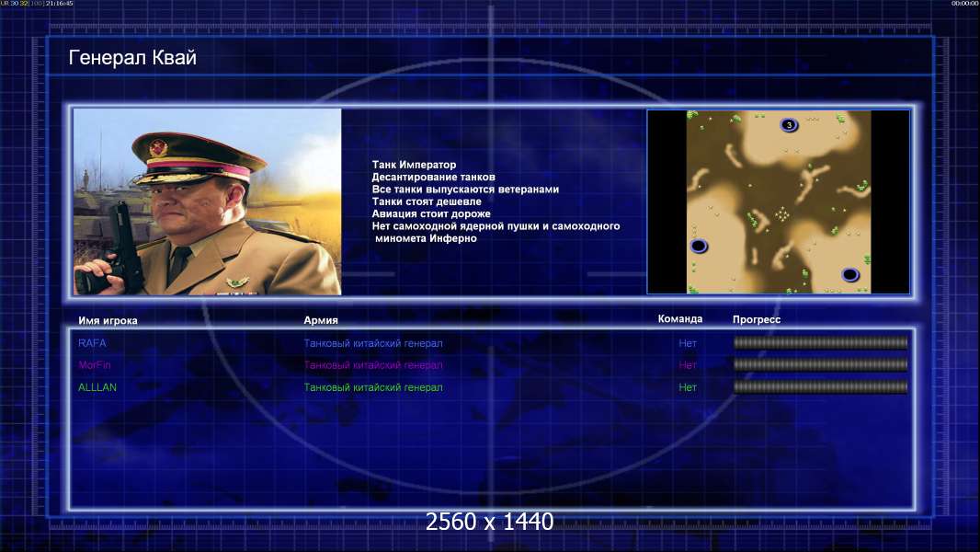Select player name MorFin
The image size is (980, 552).
pyautogui.click(x=95, y=365)
